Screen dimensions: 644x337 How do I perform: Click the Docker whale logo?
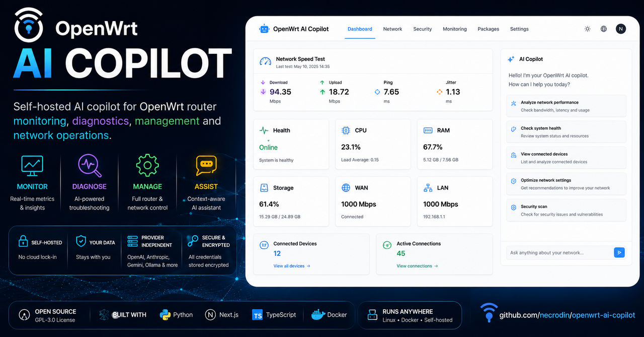coord(317,314)
